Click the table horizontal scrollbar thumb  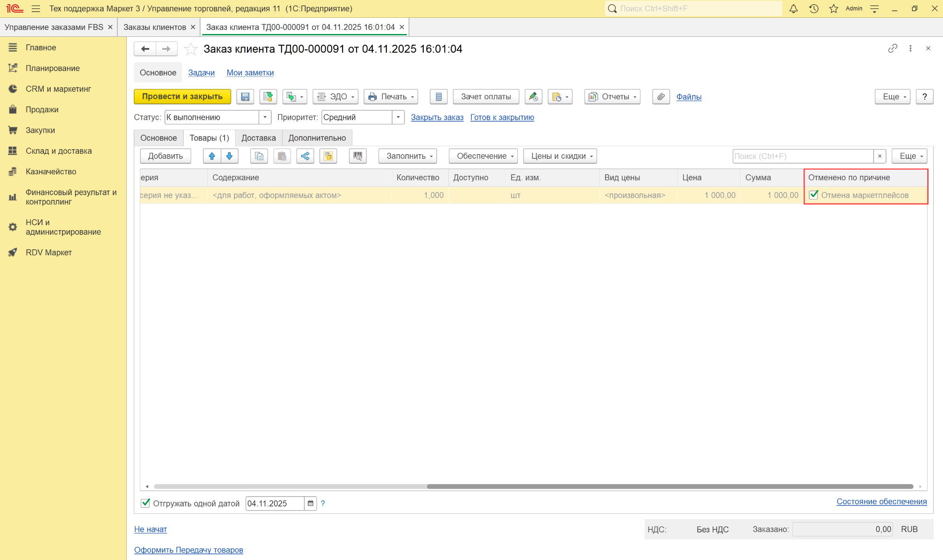(x=669, y=486)
